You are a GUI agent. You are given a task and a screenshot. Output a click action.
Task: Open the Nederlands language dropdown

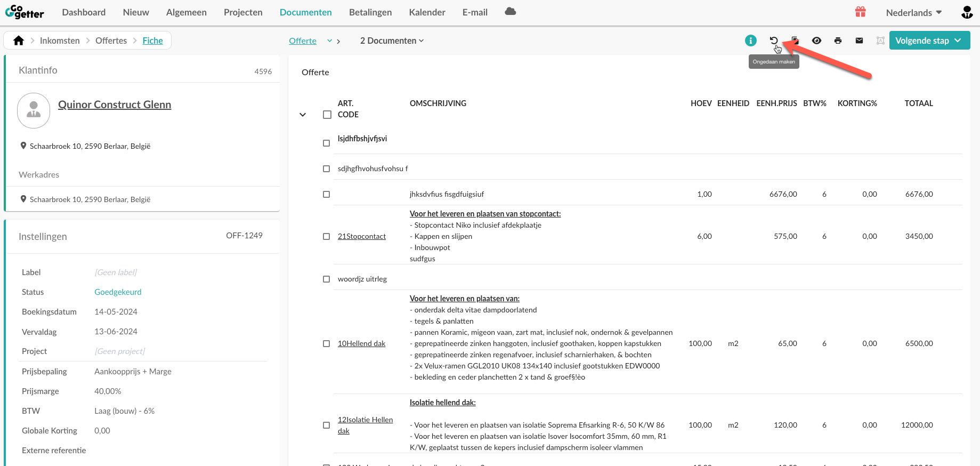tap(914, 12)
